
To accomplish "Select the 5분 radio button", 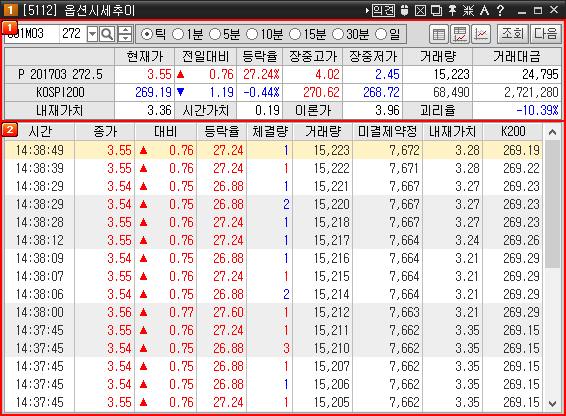I will pyautogui.click(x=215, y=34).
